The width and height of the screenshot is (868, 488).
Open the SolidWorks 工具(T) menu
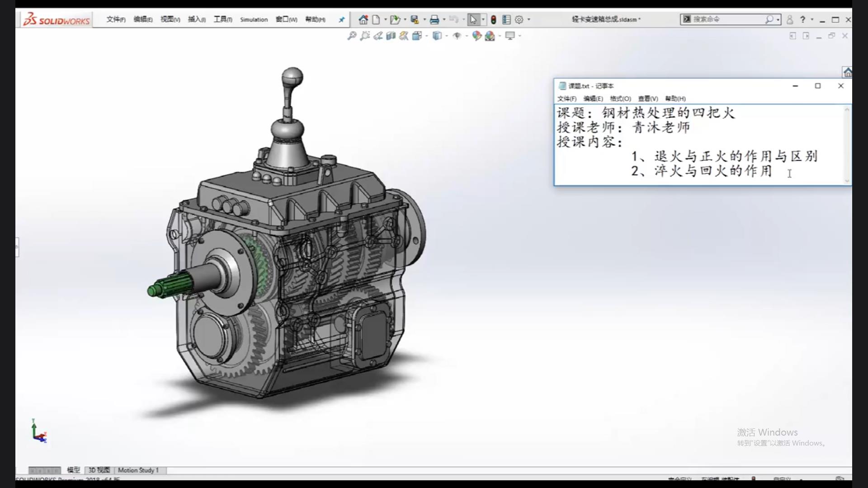(x=223, y=19)
